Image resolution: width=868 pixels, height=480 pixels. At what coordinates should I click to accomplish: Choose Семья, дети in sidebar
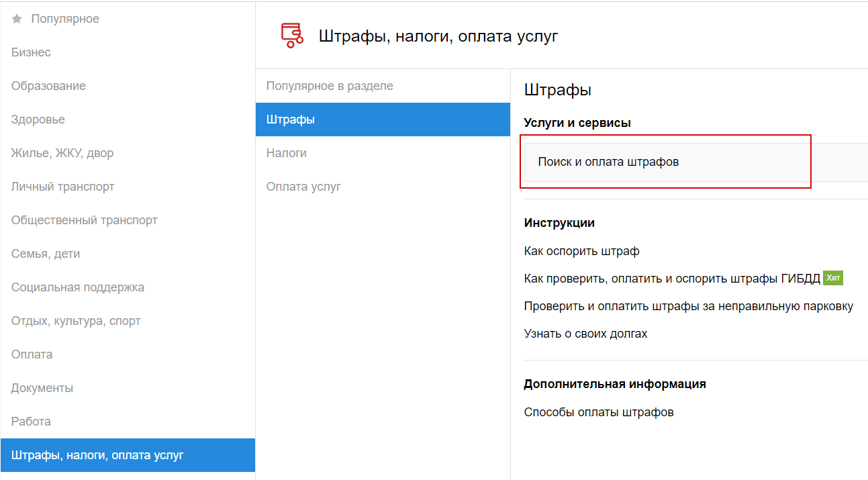pyautogui.click(x=46, y=254)
